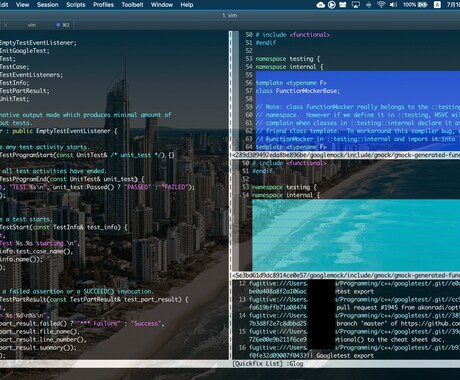The width and height of the screenshot is (460, 380).
Task: Click the line containing "*** Failure" : "Success"
Action: coord(82,323)
